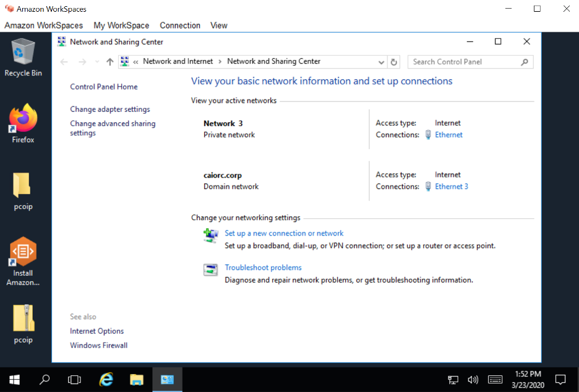
Task: Click the Back navigation arrow
Action: 64,62
